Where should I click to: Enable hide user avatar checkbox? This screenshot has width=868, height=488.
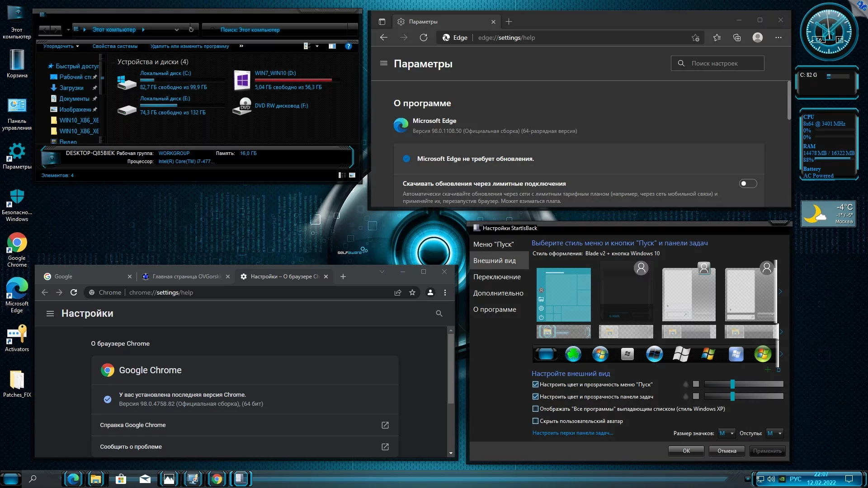tap(536, 421)
